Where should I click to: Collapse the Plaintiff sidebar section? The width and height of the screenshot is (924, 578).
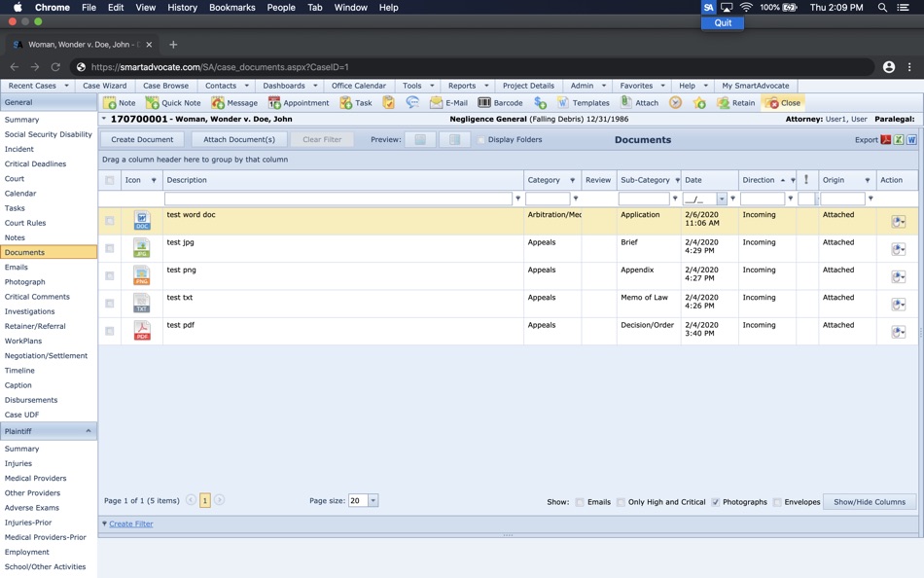tap(89, 431)
